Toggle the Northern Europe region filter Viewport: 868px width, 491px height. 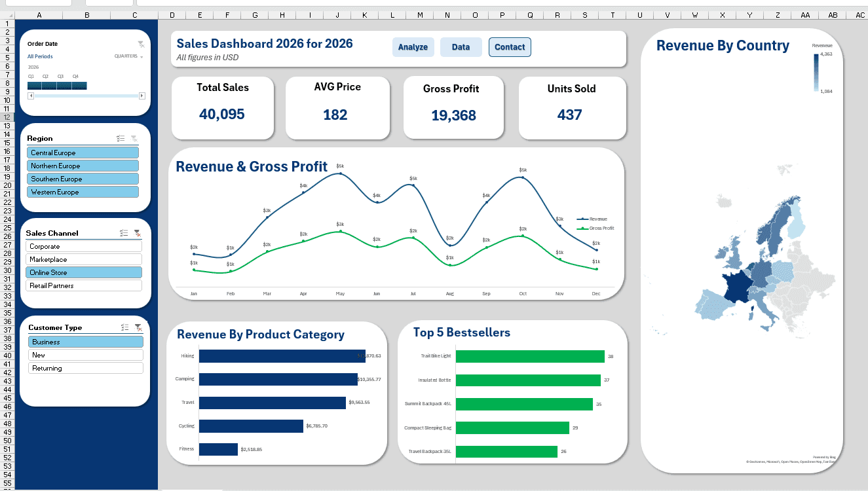(x=83, y=166)
